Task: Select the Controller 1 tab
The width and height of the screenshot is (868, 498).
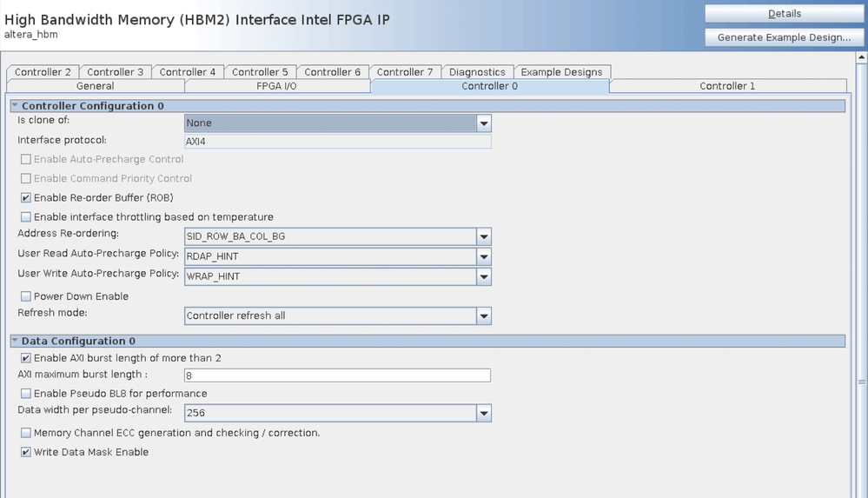Action: tap(727, 86)
